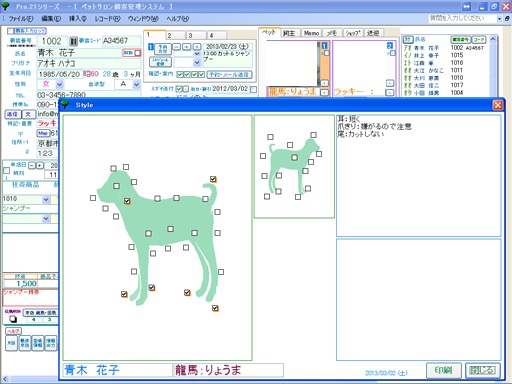The image size is (512, 384).
Task: Toggle the checked neck checkbox on large dog
Action: tap(127, 201)
